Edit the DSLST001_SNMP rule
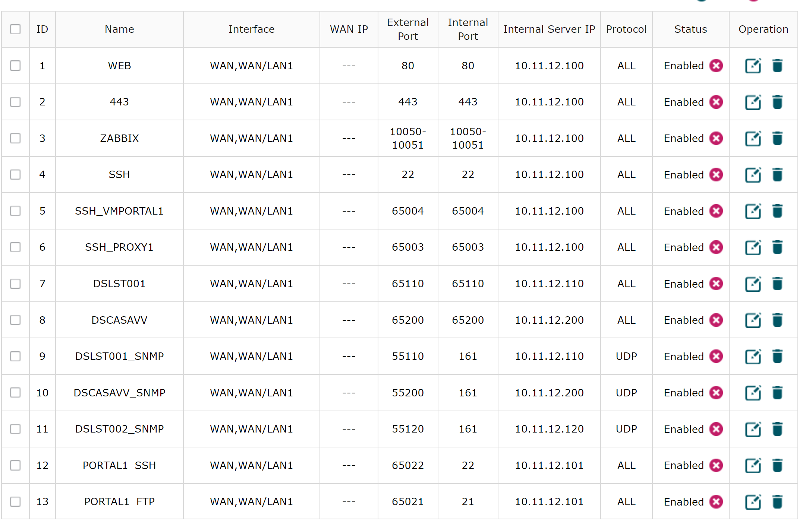The width and height of the screenshot is (809, 532). pos(752,357)
